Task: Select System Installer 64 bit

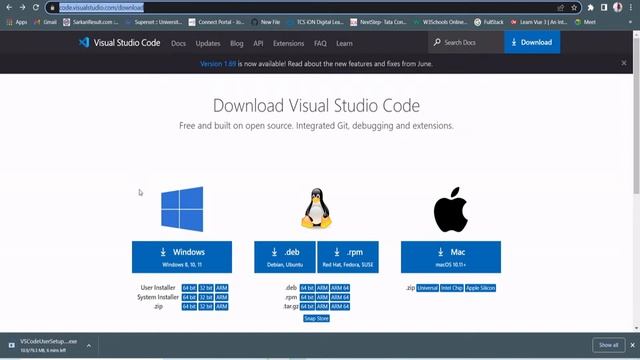Action: (x=189, y=297)
